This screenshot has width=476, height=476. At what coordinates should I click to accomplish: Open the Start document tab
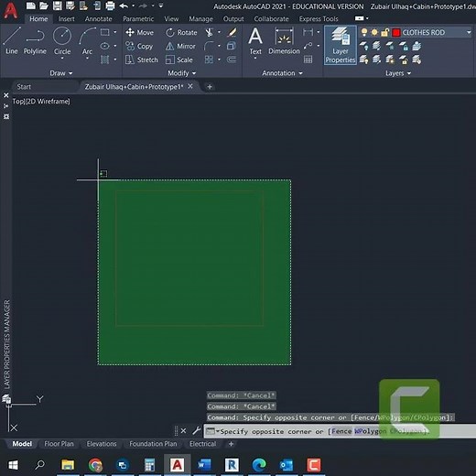[24, 87]
